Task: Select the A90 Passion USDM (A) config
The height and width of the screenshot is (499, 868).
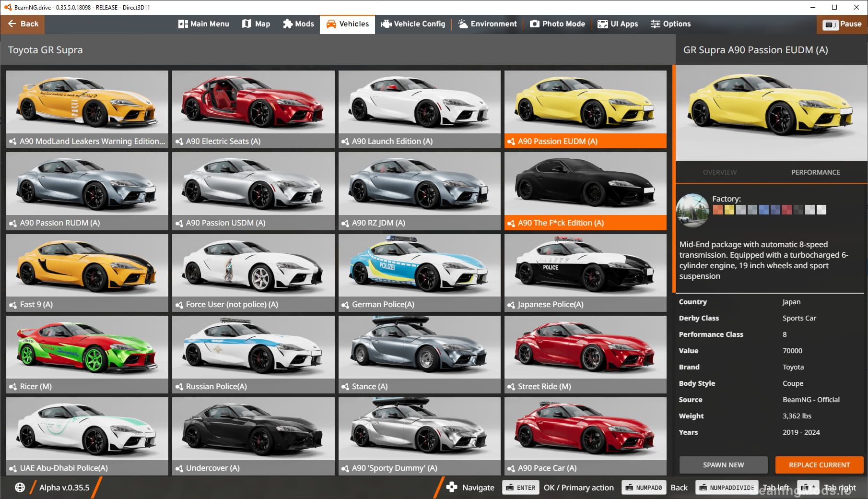Action: [253, 191]
